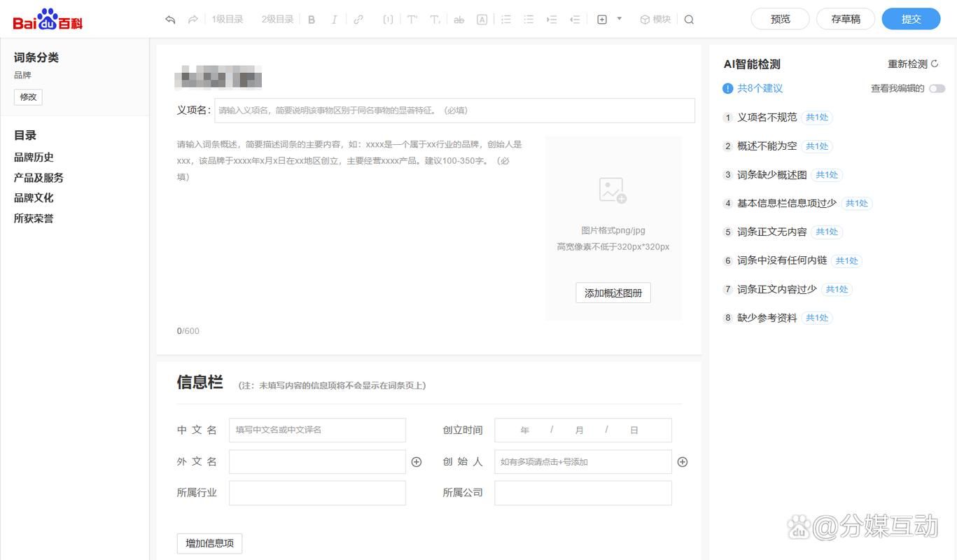This screenshot has width=957, height=560.
Task: Toggle the 查看我编辑的 switch
Action: [x=937, y=89]
